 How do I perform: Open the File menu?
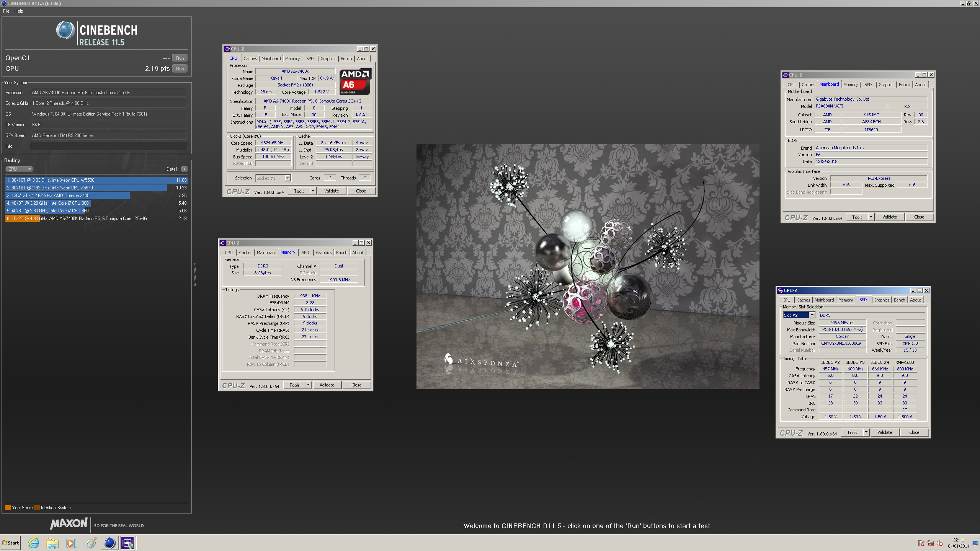pos(6,11)
